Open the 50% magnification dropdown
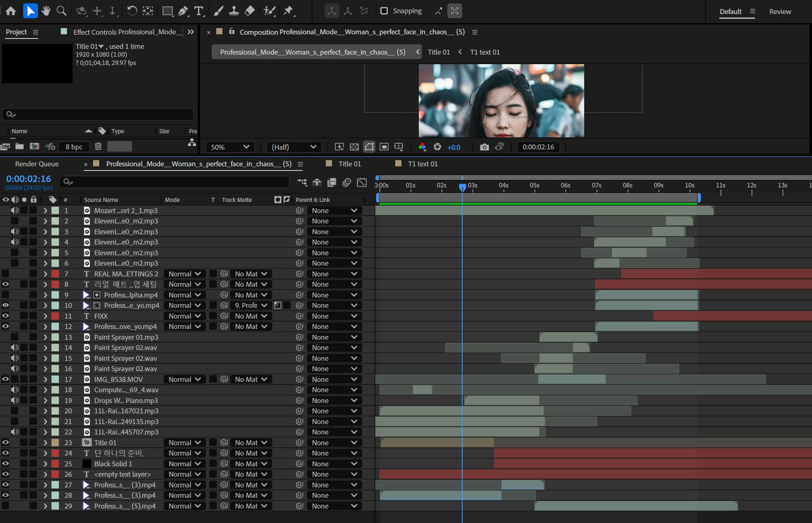Viewport: 812px width, 523px height. click(230, 147)
